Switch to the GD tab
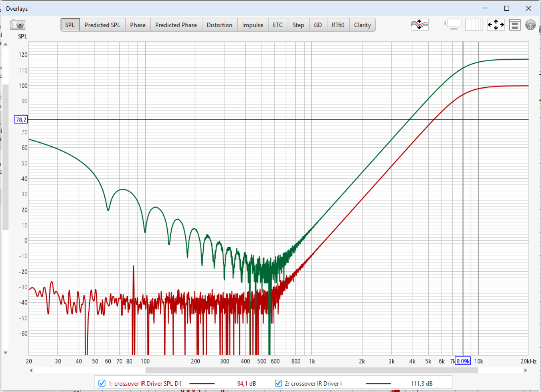The height and width of the screenshot is (392, 541). pos(318,25)
